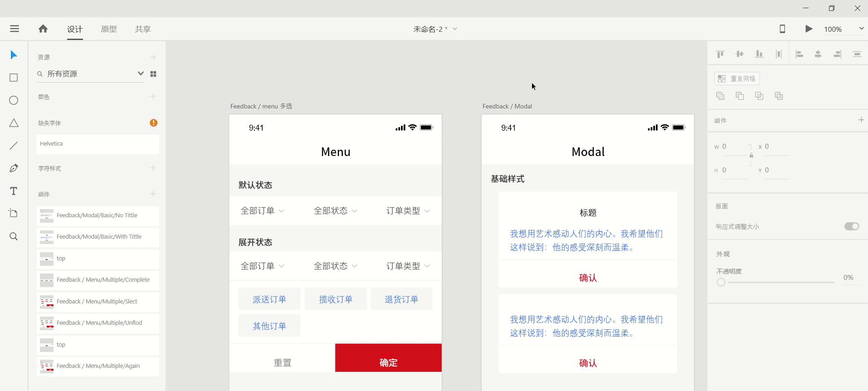Image resolution: width=868 pixels, height=391 pixels.
Task: Click the boolean Subtract icon
Action: click(740, 96)
